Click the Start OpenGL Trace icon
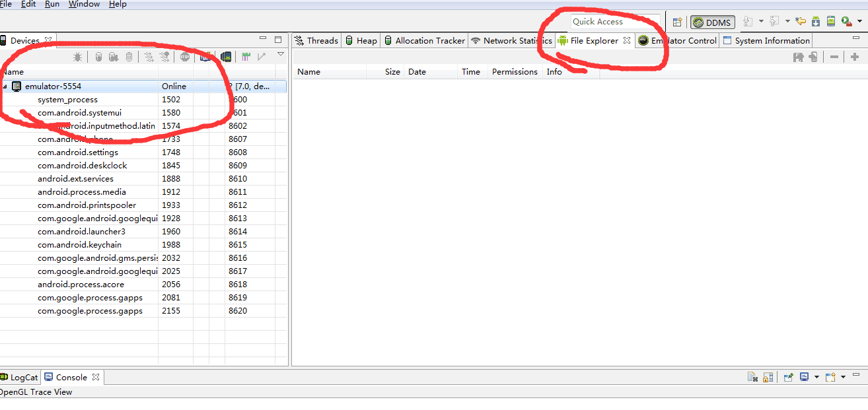868x410 pixels. point(262,57)
